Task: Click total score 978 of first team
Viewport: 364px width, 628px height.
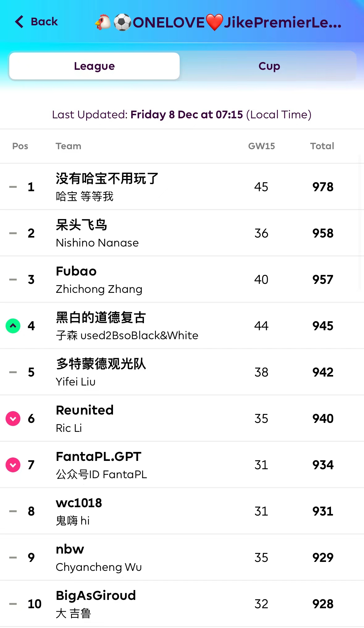Action: click(323, 187)
